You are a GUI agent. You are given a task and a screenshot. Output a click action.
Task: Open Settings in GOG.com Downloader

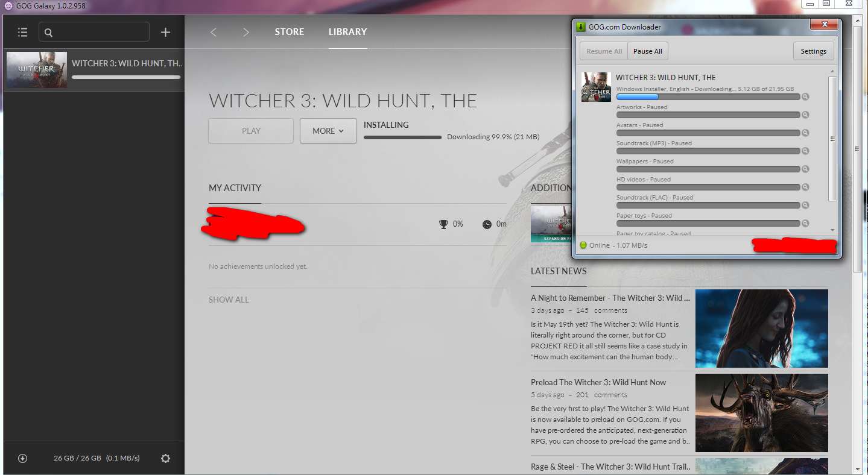coord(813,51)
